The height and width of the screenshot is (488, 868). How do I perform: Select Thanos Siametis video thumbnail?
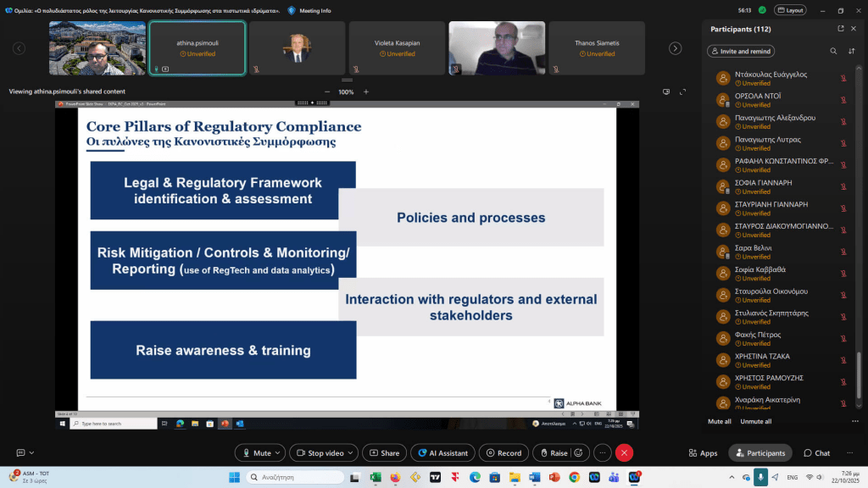(597, 47)
